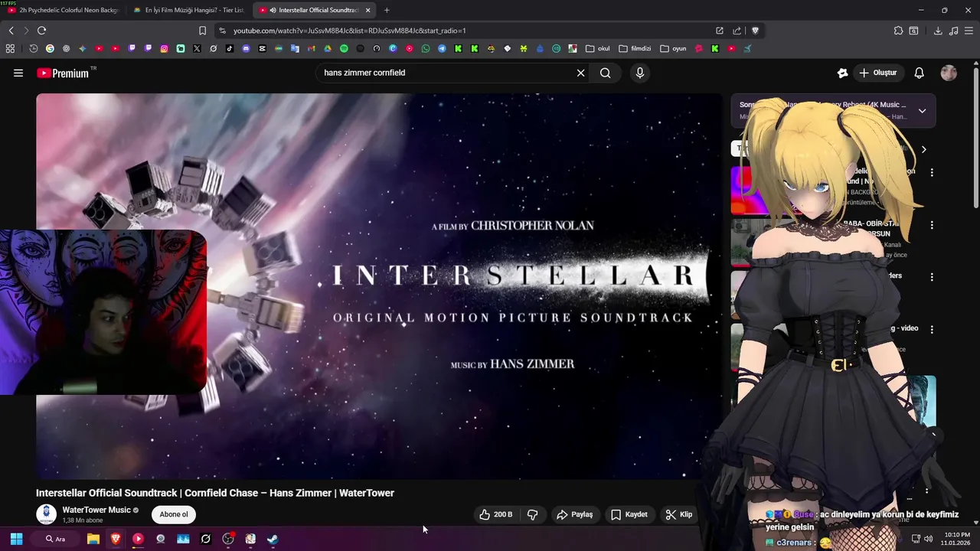Click the youtube.com address bar URL

click(x=350, y=31)
